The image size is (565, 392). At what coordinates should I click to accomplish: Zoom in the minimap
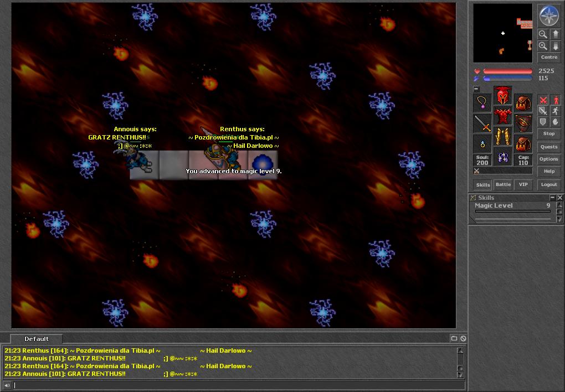pos(543,46)
